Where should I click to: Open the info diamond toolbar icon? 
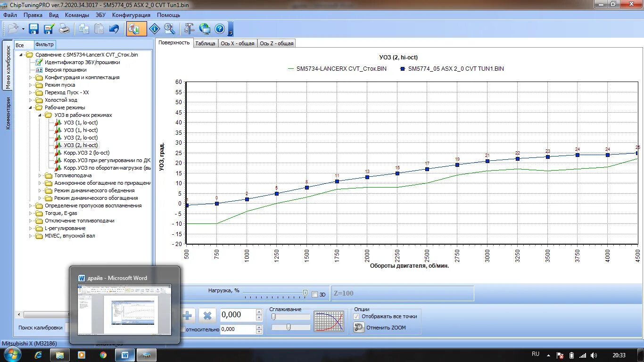pos(155,29)
